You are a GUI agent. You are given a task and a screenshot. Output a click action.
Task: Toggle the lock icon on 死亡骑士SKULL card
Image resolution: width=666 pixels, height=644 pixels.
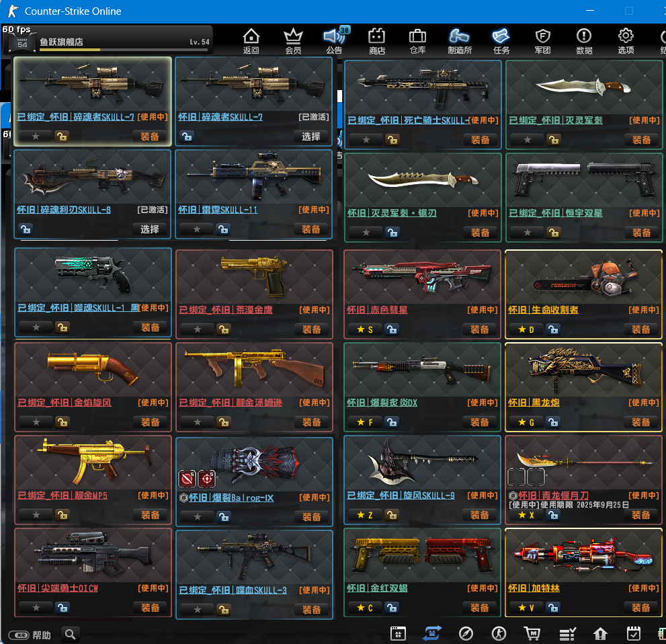tap(392, 140)
